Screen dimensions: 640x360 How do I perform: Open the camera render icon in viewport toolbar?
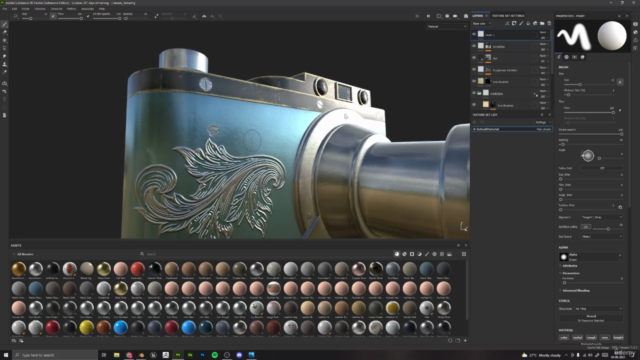coord(466,16)
